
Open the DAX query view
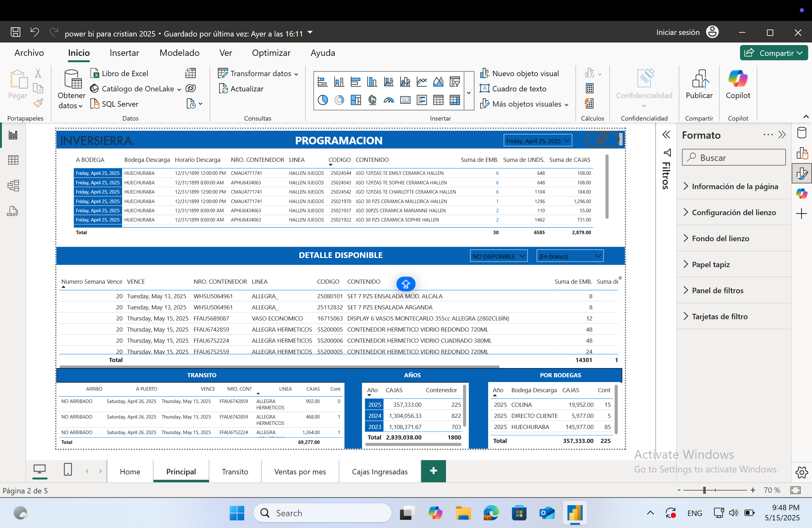pos(13,211)
